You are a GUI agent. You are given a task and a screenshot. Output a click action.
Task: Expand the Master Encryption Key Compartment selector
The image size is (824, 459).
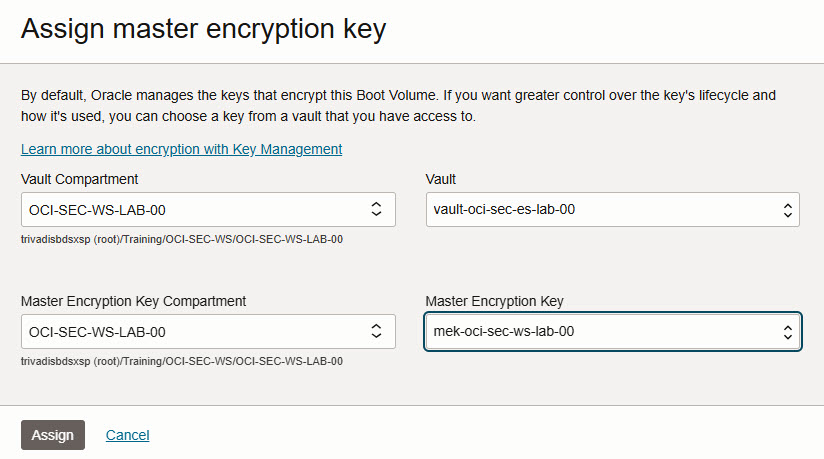pyautogui.click(x=208, y=332)
